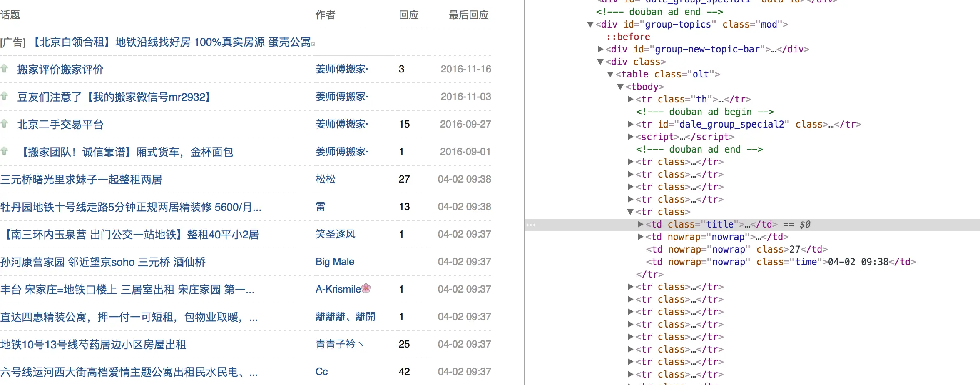This screenshot has width=980, height=385.
Task: Click the pinned arrow icon beside 【搬家团队！诚信靠谱】
Action: (5, 151)
